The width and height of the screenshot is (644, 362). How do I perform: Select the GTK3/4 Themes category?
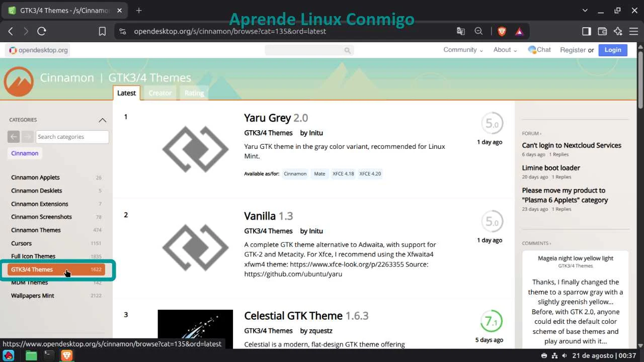(x=56, y=269)
